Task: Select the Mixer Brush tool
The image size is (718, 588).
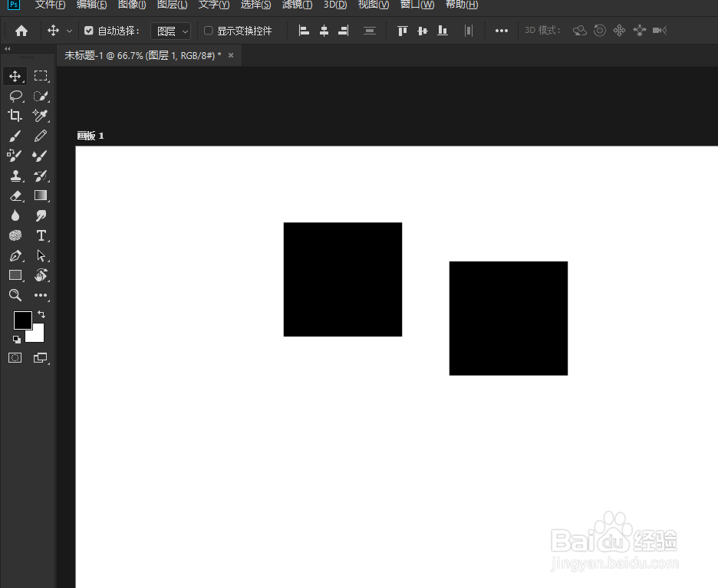Action: tap(40, 156)
